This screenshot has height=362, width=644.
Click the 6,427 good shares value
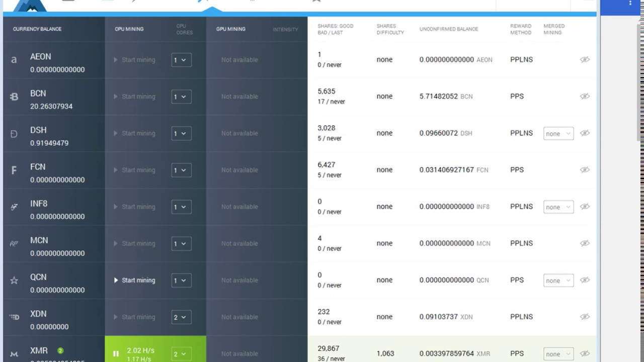[327, 164]
